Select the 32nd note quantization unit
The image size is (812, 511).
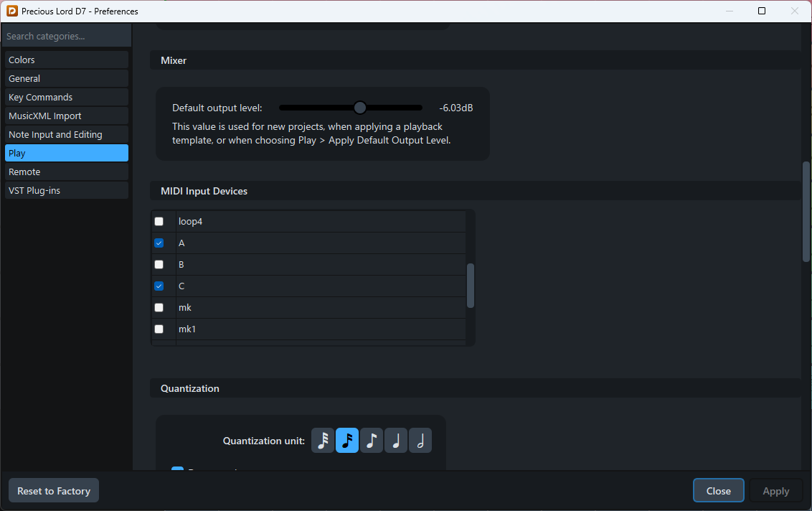tap(323, 440)
